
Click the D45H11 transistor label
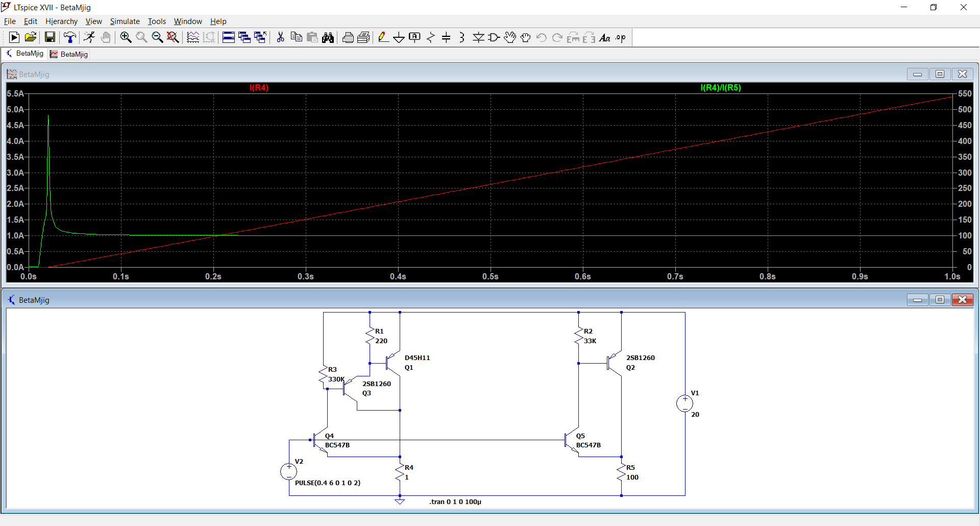coord(418,358)
